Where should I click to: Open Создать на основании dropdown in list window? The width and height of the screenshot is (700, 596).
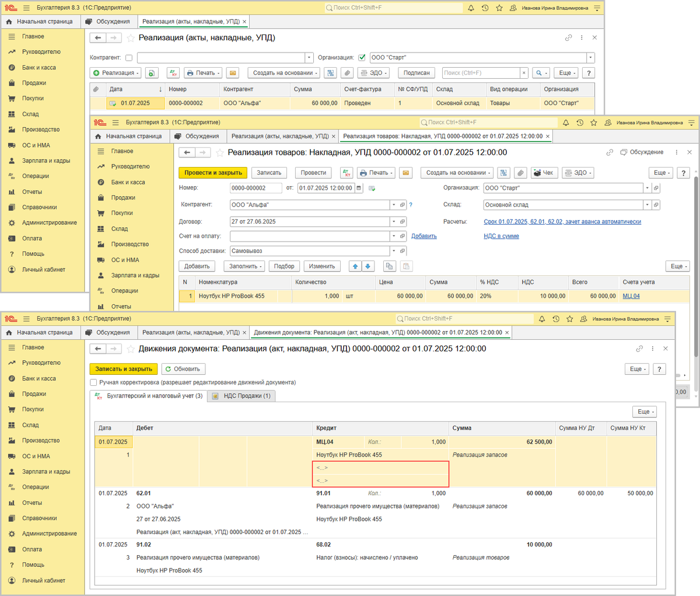tap(284, 73)
